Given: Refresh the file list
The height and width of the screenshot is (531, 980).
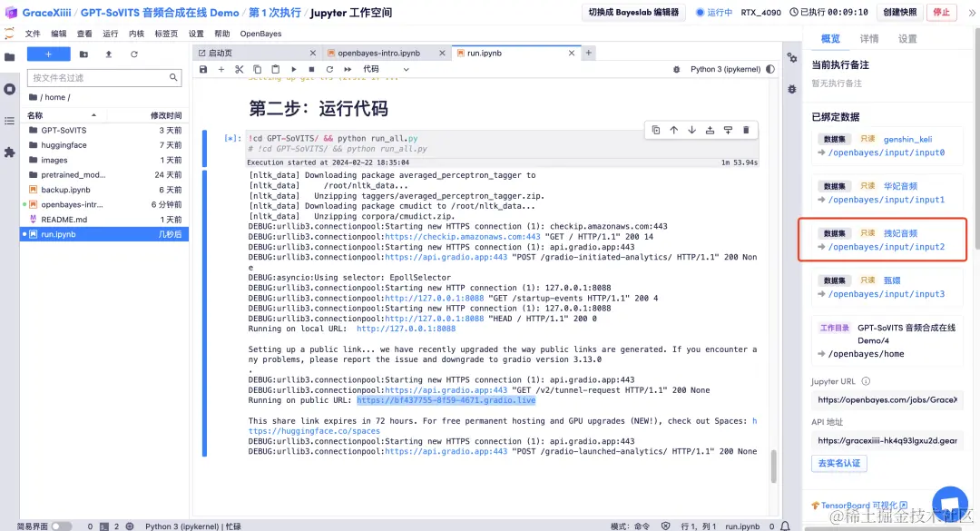Looking at the screenshot, I should 133,54.
